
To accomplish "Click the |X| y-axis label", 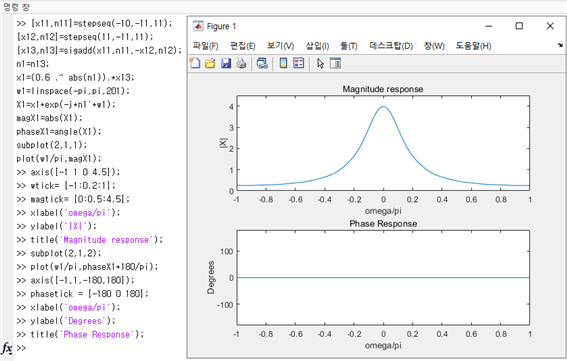I will point(223,143).
